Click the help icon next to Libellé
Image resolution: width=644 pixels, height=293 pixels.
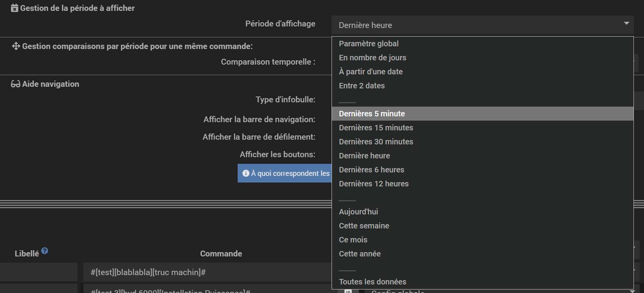(45, 251)
